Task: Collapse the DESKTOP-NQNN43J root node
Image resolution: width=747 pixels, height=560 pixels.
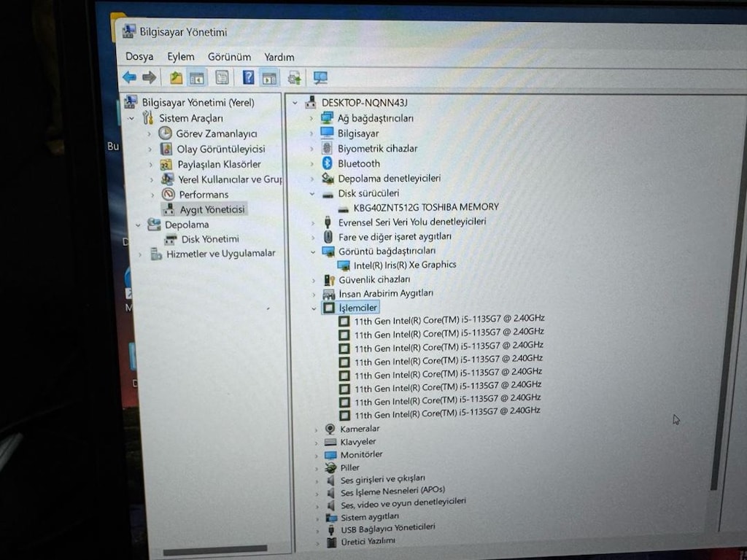Action: click(x=295, y=102)
